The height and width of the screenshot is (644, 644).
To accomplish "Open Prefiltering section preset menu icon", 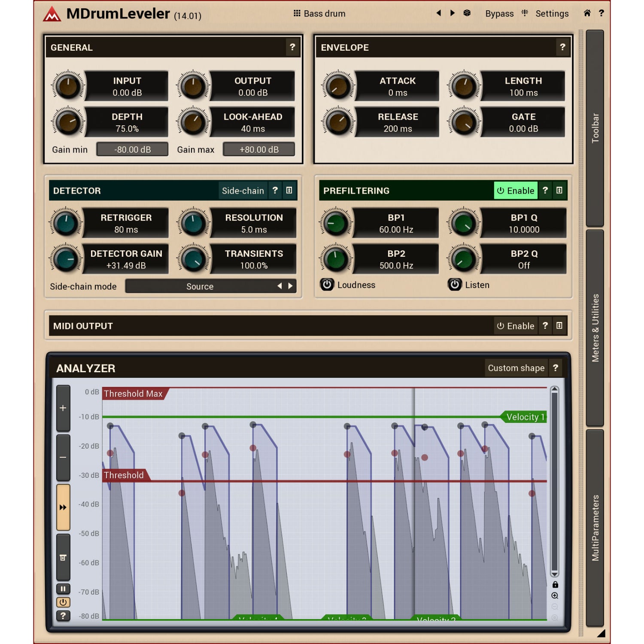I will pos(559,190).
